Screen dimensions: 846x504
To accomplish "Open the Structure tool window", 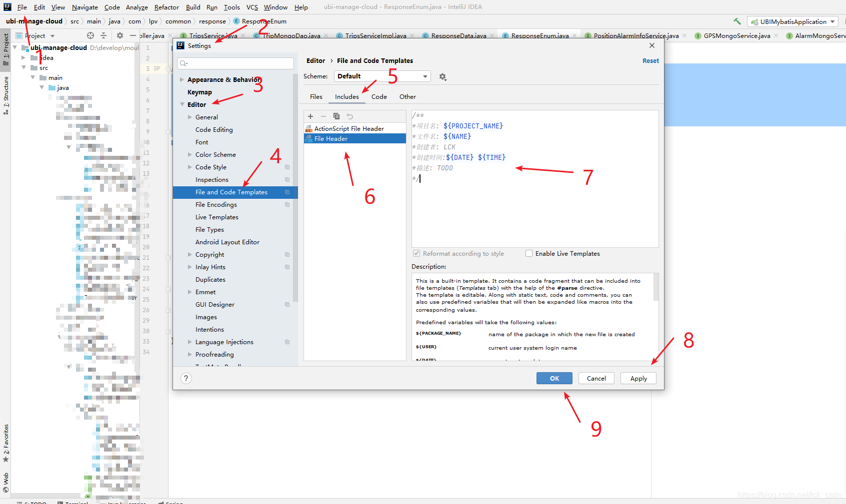I will point(6,95).
